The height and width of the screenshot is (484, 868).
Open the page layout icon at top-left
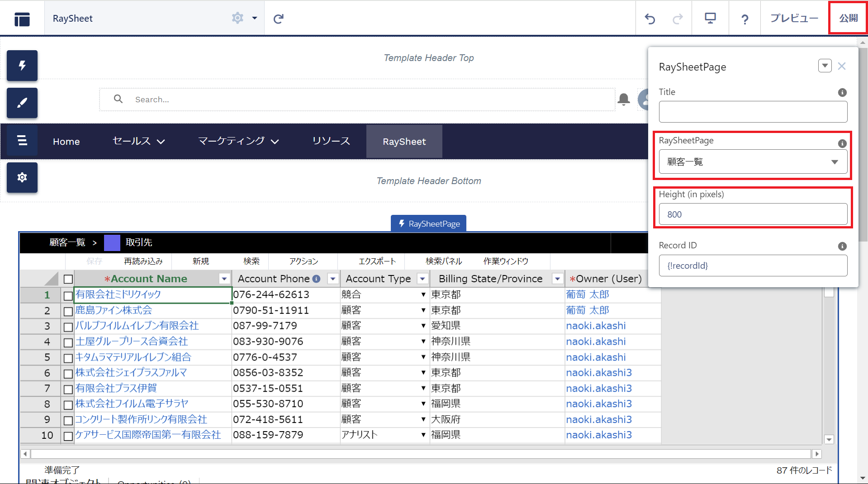point(22,19)
